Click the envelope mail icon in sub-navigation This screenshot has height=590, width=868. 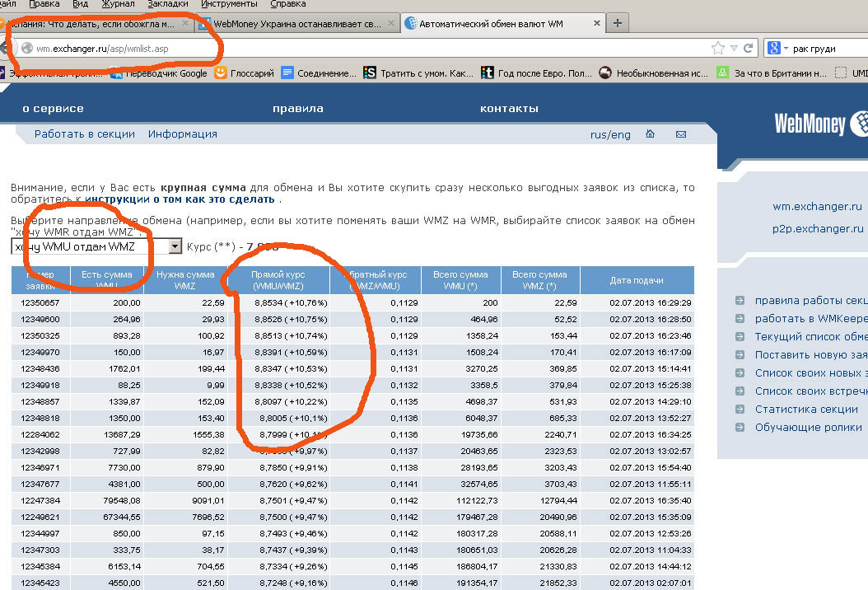681,134
